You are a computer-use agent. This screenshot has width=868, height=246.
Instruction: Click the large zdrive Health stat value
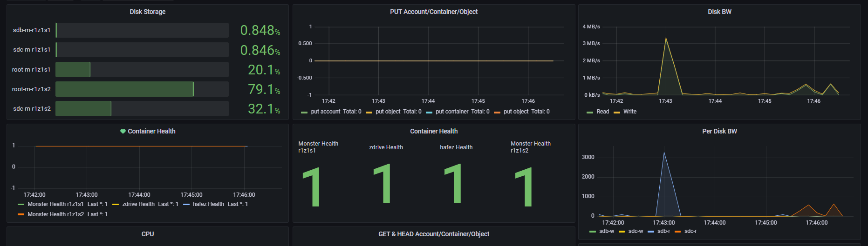[x=382, y=183]
